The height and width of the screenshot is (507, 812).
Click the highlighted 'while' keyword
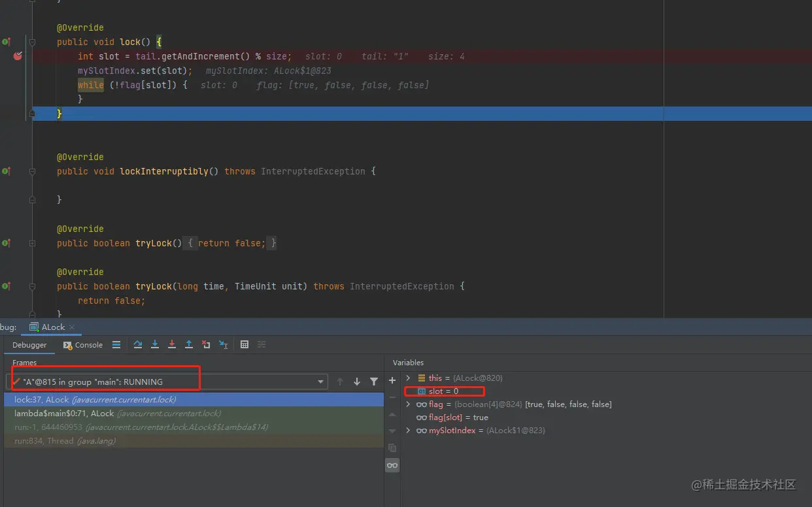click(x=91, y=85)
